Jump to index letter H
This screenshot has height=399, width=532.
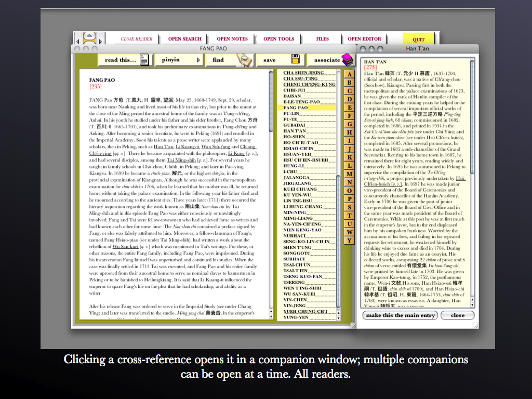[x=349, y=132]
